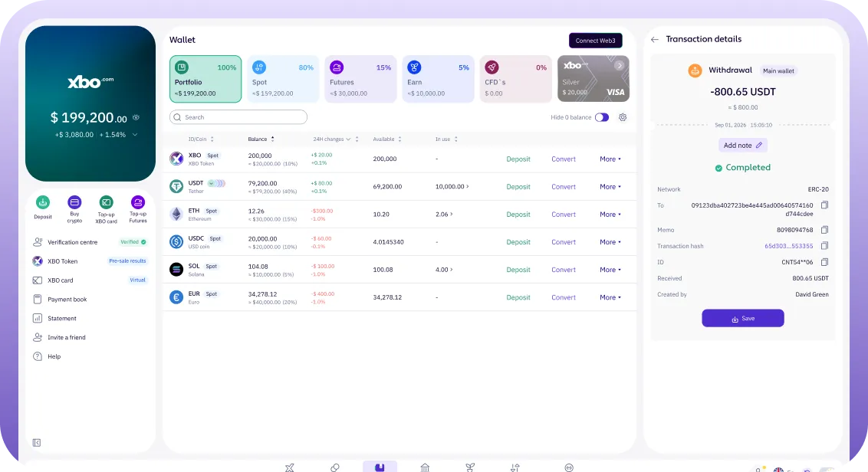The height and width of the screenshot is (472, 868).
Task: Click the USDC coin icon
Action: click(x=176, y=242)
